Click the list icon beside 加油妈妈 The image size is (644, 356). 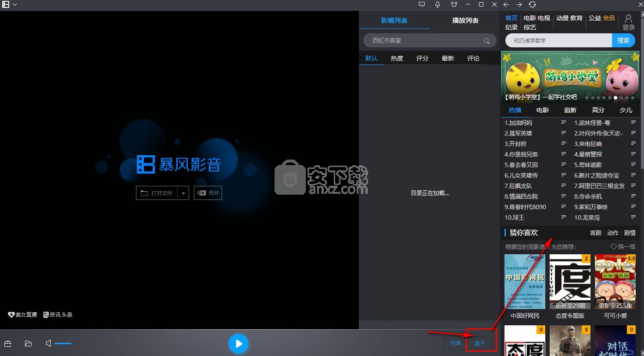(564, 122)
